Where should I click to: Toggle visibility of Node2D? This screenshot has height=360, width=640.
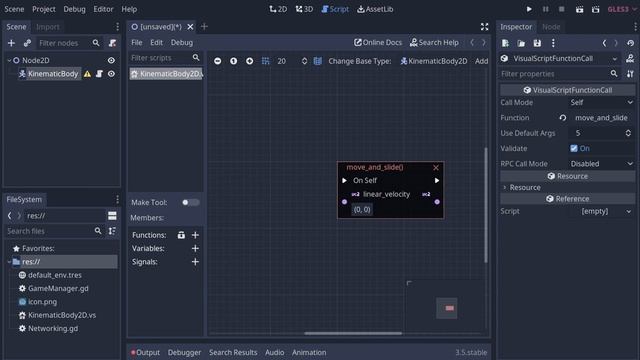pos(111,60)
